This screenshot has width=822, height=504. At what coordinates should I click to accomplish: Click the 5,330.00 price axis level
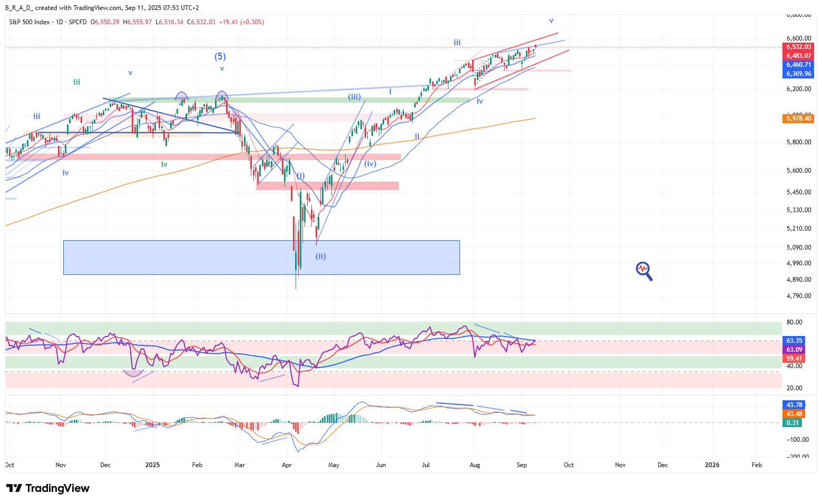[x=798, y=210]
